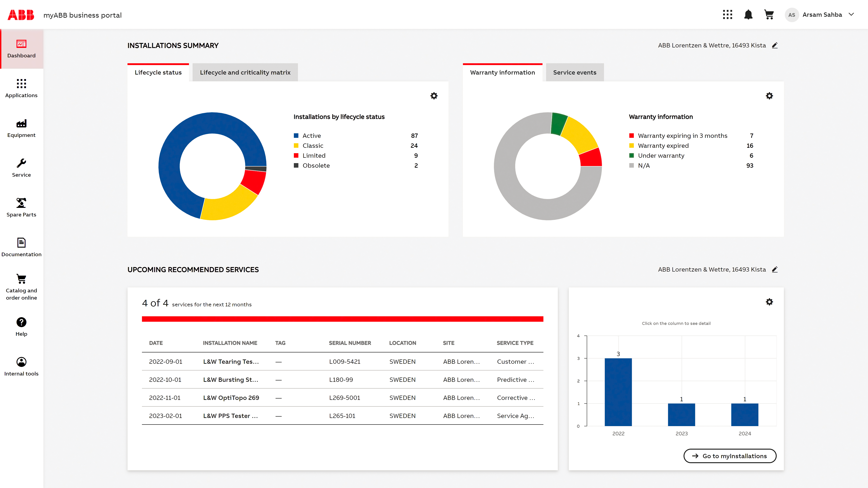This screenshot has height=488, width=868.
Task: Open Internal tools sidebar item
Action: point(21,367)
